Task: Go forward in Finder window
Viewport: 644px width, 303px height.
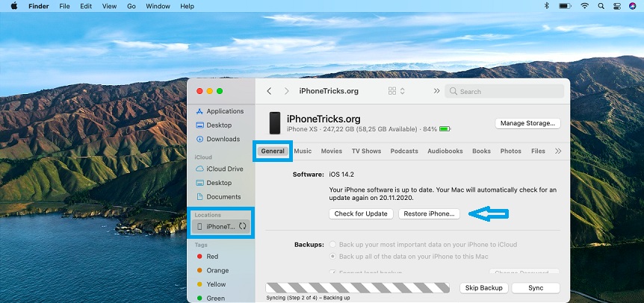Action: [x=287, y=91]
